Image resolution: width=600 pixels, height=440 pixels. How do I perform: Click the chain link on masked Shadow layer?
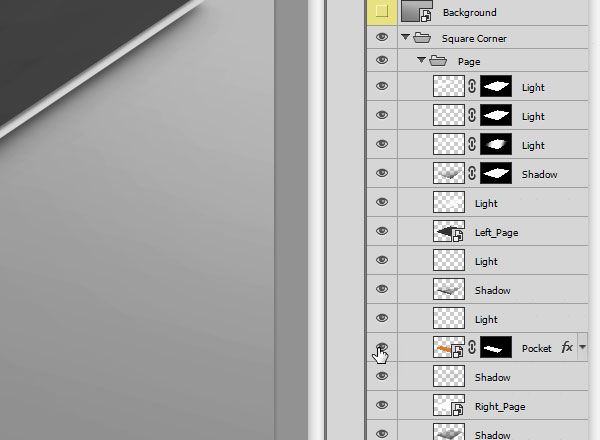click(472, 173)
